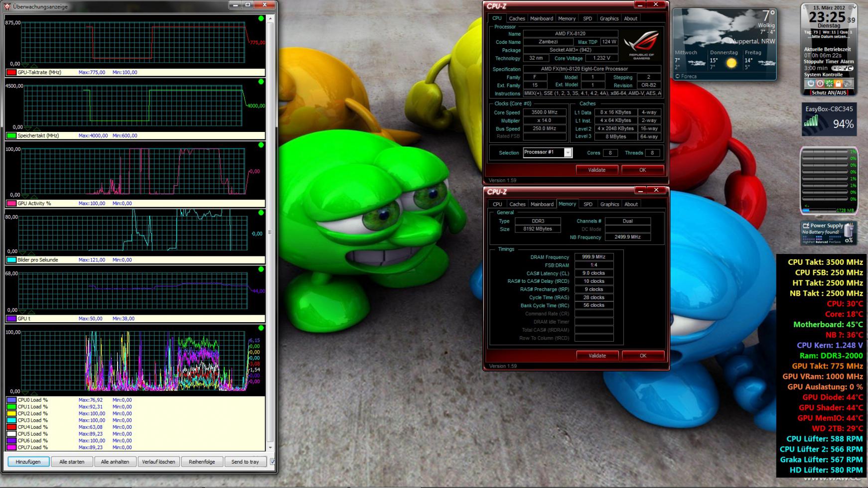Click the Stoppuhr label in clock widget
868x488 pixels.
coord(815,62)
